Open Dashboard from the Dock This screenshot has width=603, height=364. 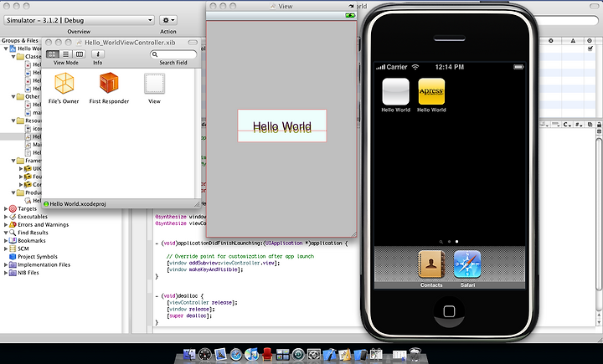[x=205, y=354]
